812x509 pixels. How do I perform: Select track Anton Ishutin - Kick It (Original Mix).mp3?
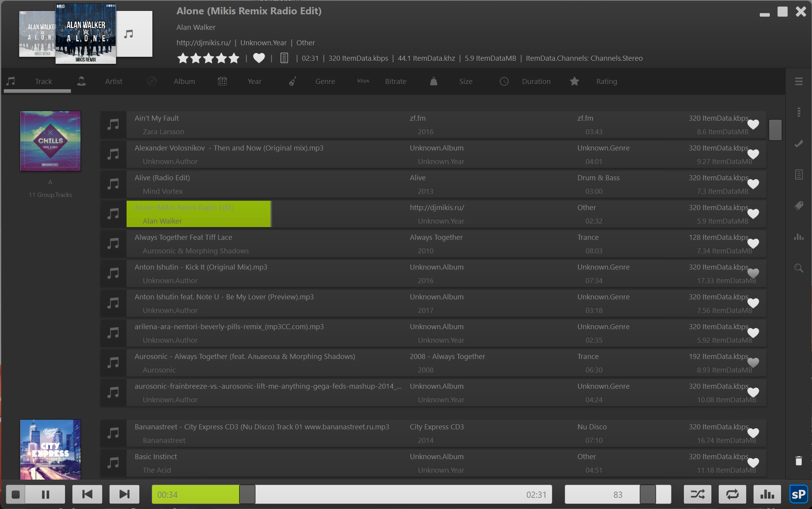(433, 273)
